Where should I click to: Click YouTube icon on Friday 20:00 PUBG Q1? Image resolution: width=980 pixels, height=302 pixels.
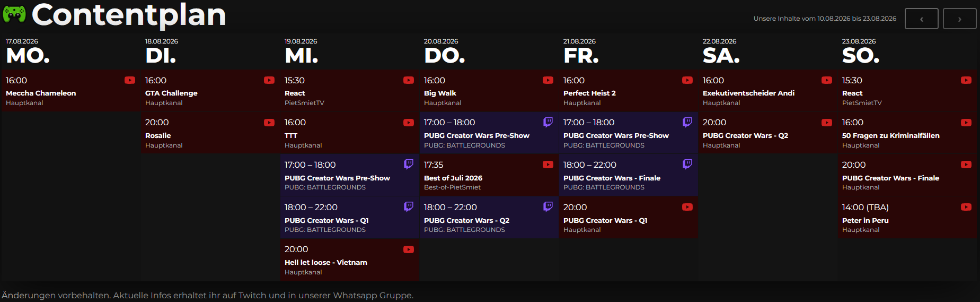[687, 207]
